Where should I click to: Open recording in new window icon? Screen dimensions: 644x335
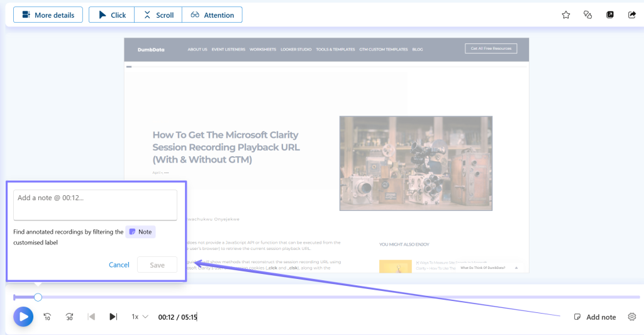tap(610, 15)
